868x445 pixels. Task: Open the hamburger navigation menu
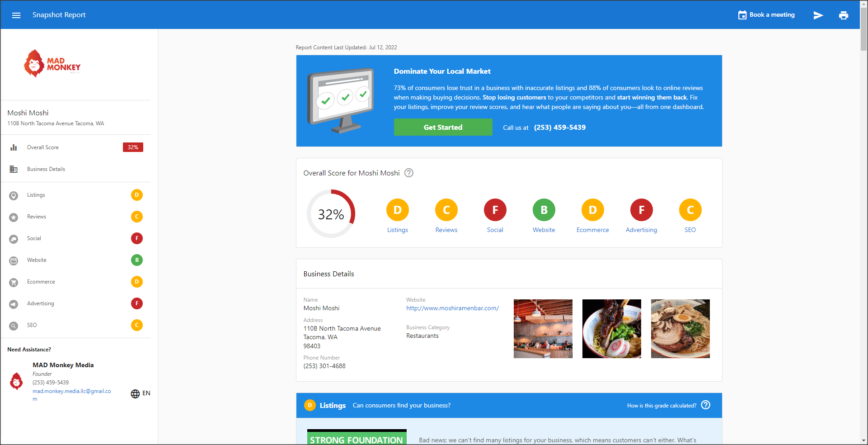16,15
